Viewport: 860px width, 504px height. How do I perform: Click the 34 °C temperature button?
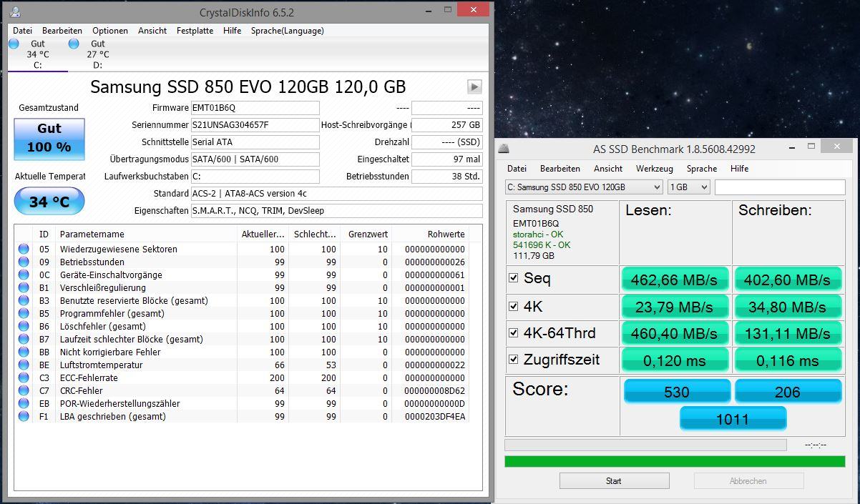49,202
